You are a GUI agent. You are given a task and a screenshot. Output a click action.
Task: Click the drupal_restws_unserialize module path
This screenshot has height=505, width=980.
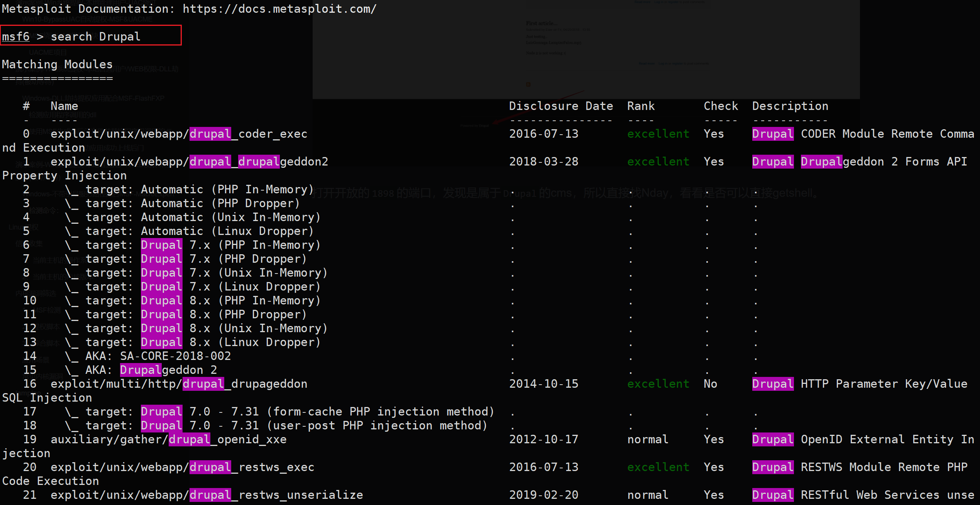206,495
